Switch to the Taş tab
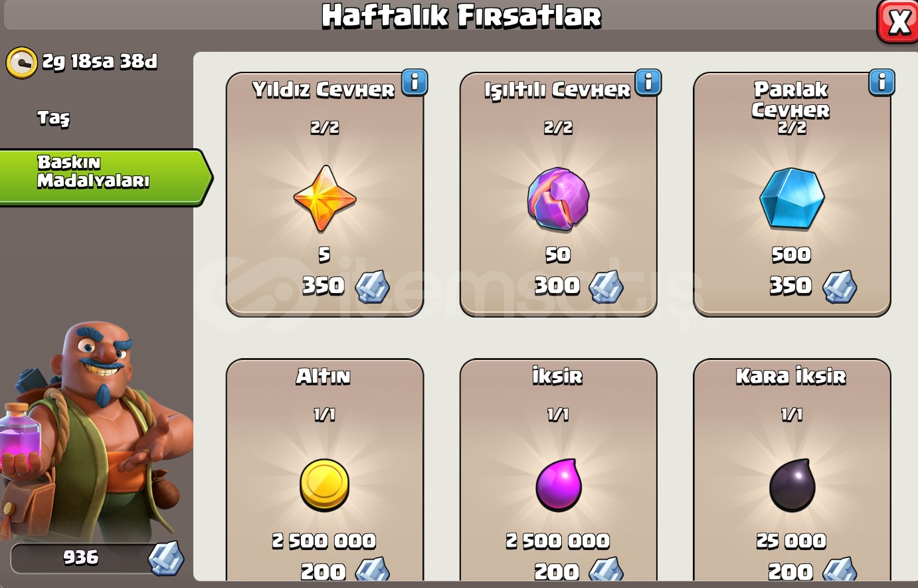 pos(53,118)
